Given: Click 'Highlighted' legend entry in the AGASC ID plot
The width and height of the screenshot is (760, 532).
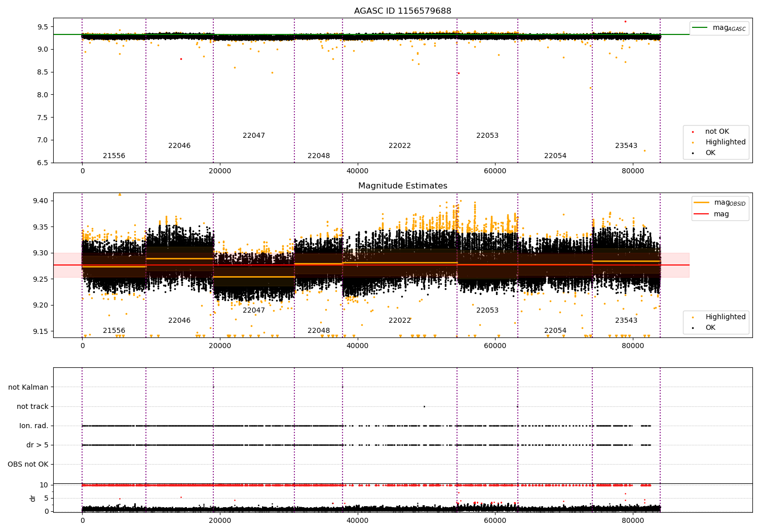Looking at the screenshot, I should (x=725, y=142).
